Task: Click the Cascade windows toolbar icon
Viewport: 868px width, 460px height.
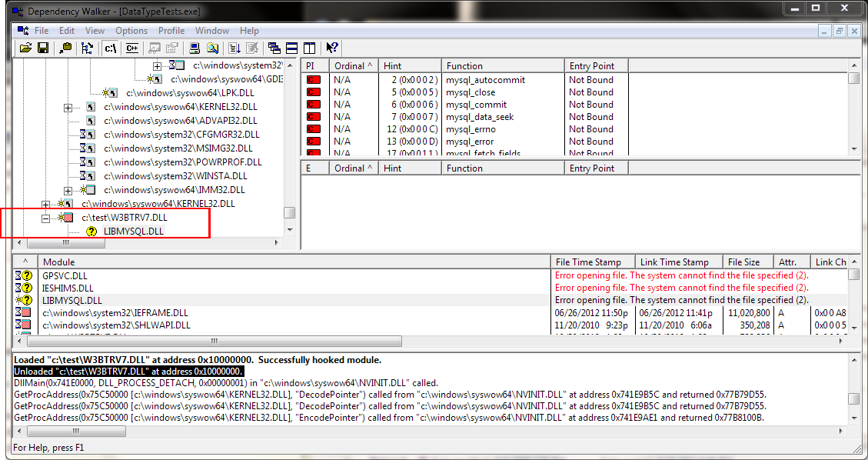Action: tap(274, 48)
